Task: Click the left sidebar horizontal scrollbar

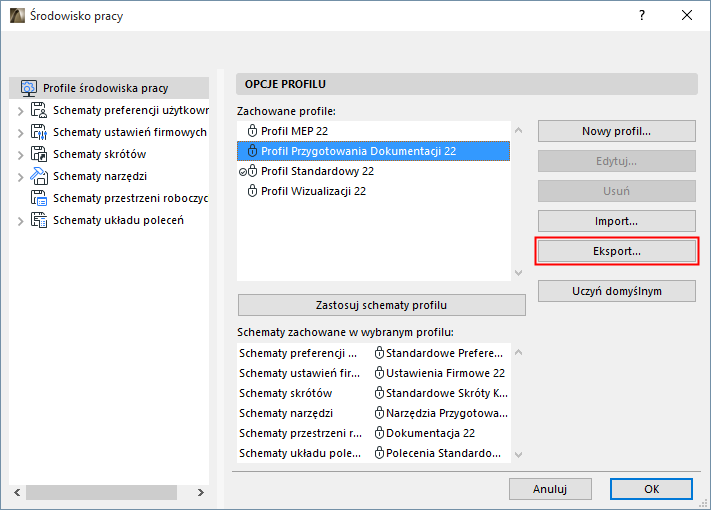Action: [112, 492]
